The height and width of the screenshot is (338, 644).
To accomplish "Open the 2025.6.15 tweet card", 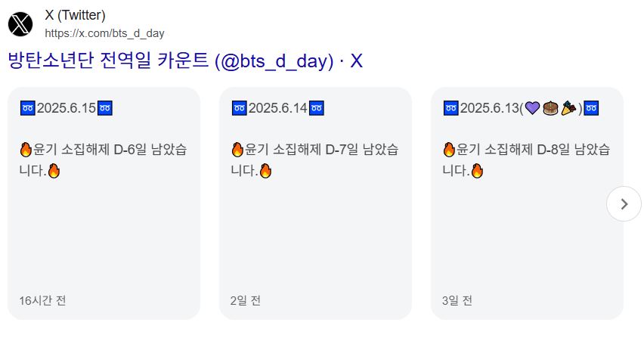I will pyautogui.click(x=104, y=203).
